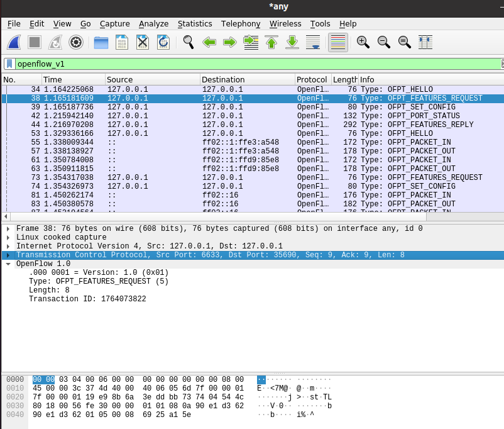504x429 pixels.
Task: Open the Help menu
Action: coord(348,24)
